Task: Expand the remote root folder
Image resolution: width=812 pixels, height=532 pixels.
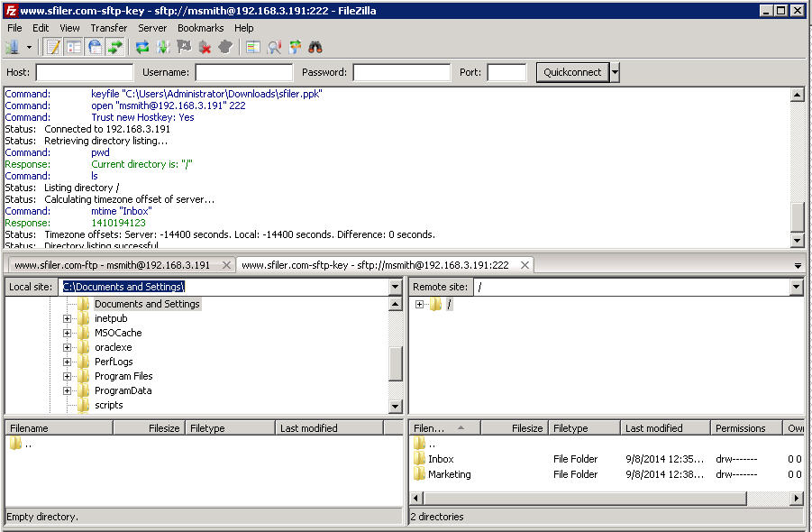Action: (419, 305)
